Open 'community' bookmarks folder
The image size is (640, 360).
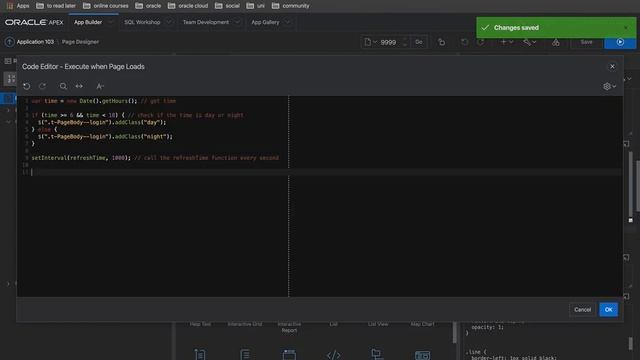[291, 6]
